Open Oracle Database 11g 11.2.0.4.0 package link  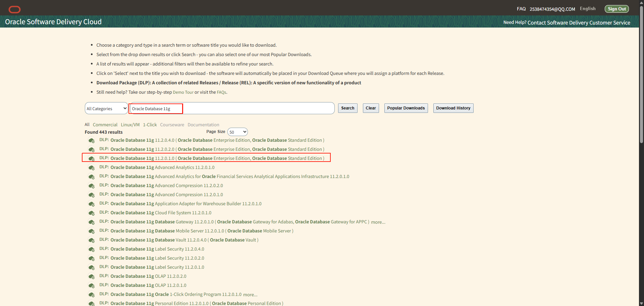tap(217, 140)
